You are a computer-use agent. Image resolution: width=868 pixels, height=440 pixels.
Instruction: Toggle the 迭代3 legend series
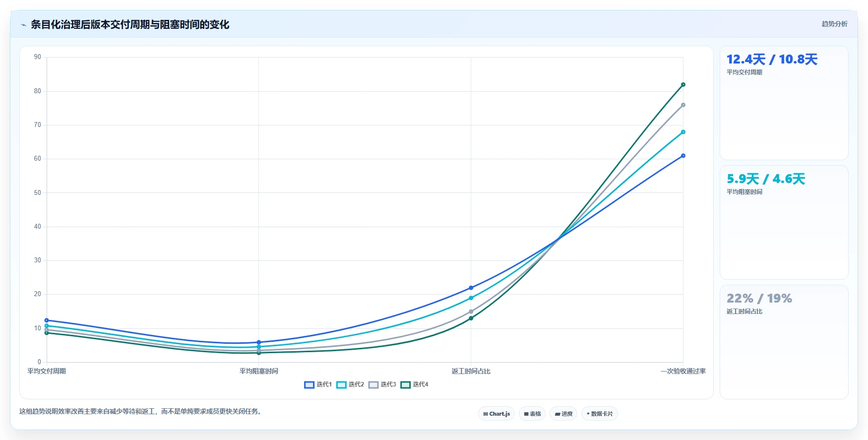point(382,384)
